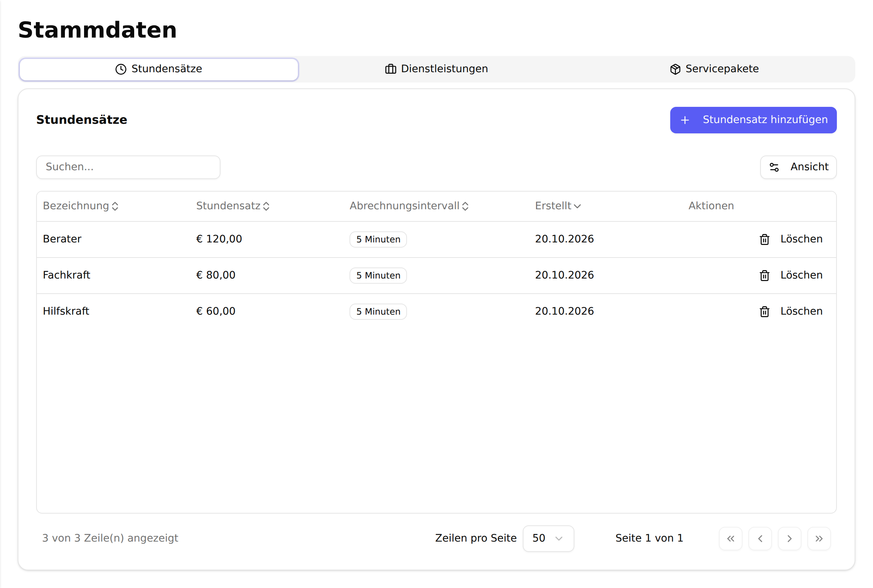
Task: Click the package icon on Servicepakete tab
Action: pyautogui.click(x=675, y=69)
